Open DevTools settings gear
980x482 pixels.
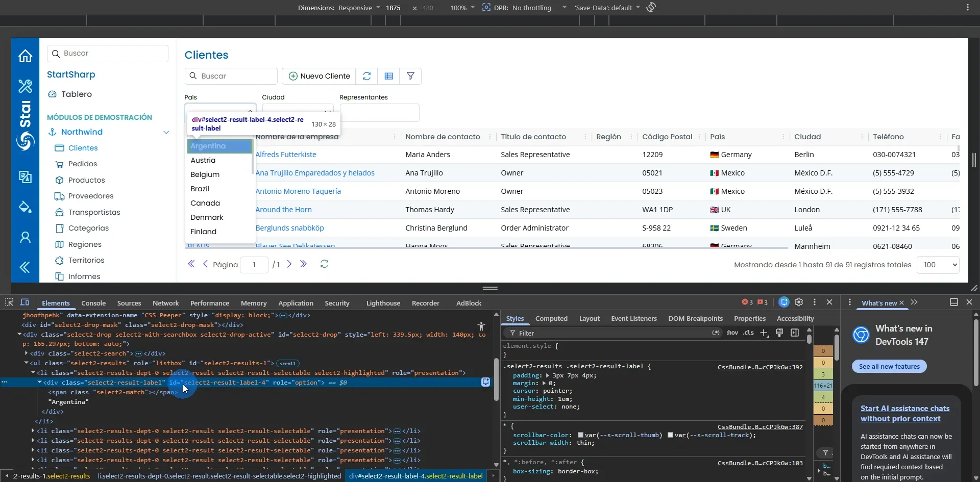(x=799, y=302)
